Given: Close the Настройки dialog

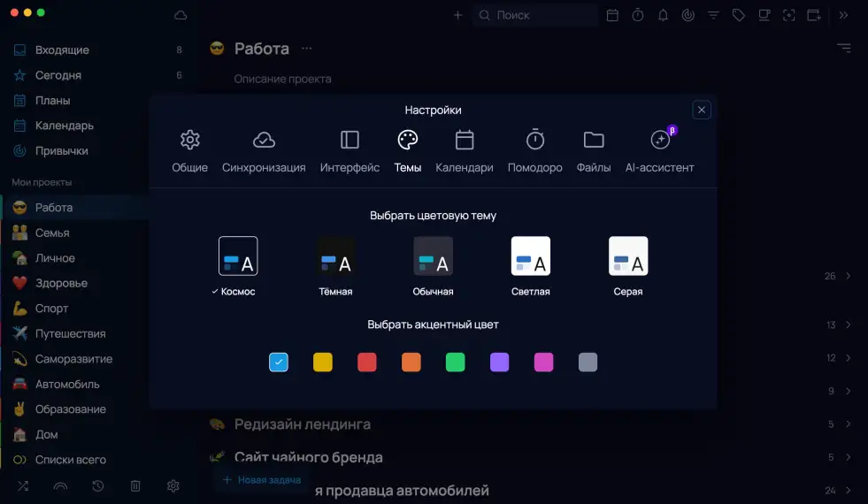Looking at the screenshot, I should (702, 110).
